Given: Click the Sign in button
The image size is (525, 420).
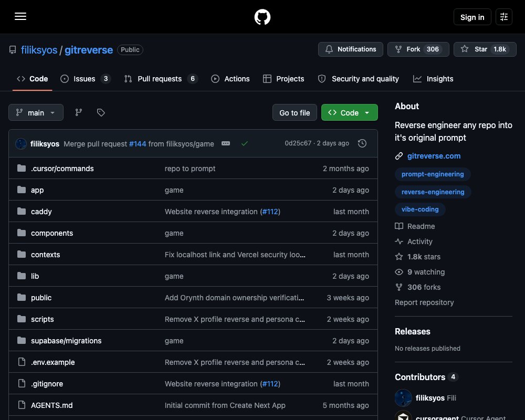Looking at the screenshot, I should [472, 17].
